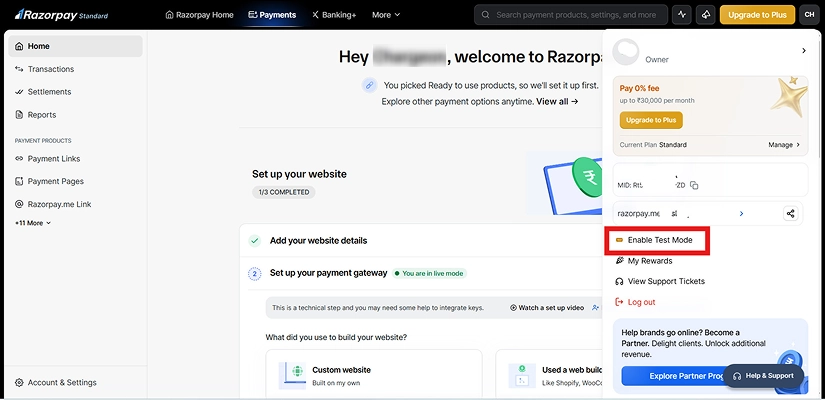
Task: Open the razorpay.me link arrow
Action: tap(741, 214)
